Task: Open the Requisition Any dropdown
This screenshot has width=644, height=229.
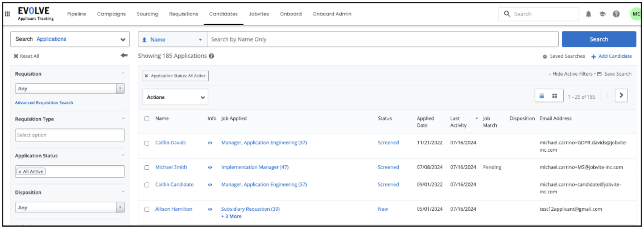Action: (x=70, y=88)
